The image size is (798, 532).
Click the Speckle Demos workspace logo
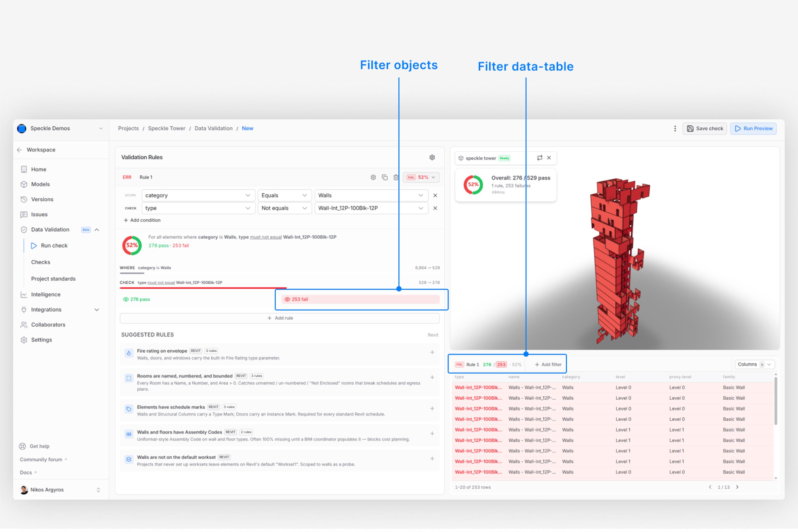click(x=22, y=129)
